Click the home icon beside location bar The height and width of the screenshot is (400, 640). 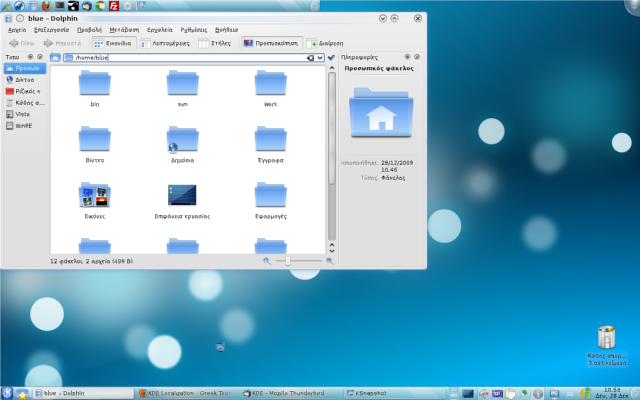[x=55, y=58]
